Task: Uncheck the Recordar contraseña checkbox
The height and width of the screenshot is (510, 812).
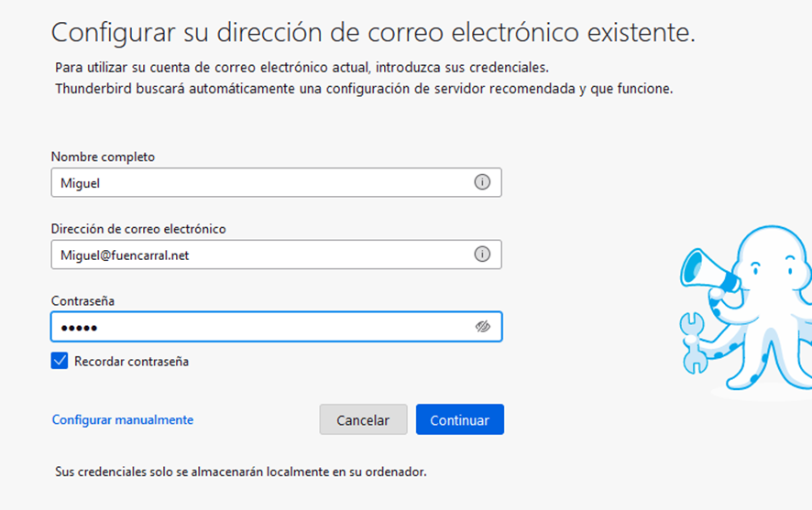Action: point(60,361)
